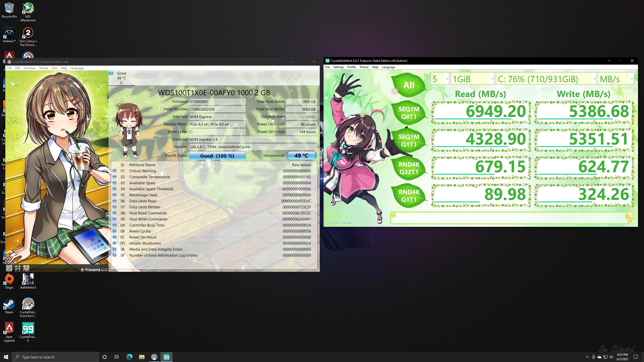Open the test count dropdown showing 5

pos(440,79)
